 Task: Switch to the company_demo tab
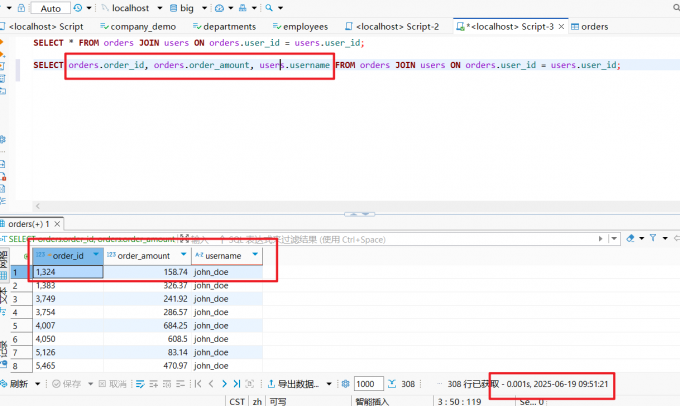click(138, 26)
